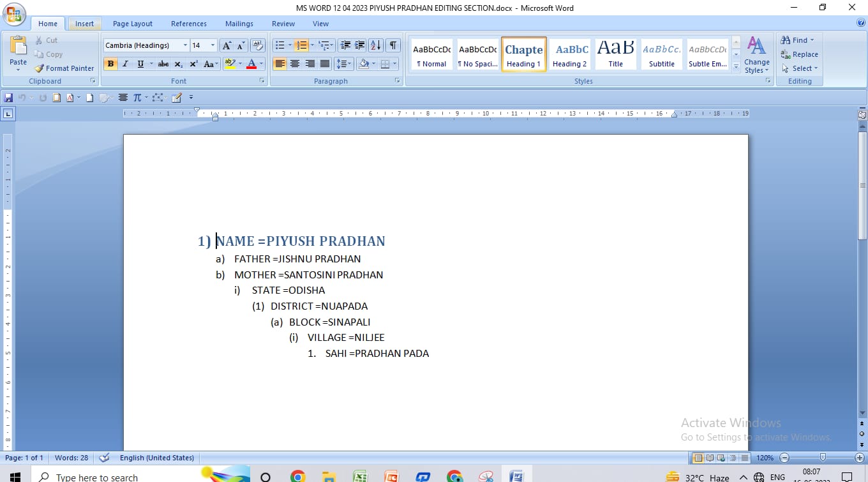Click the Clear Formatting icon
The image size is (868, 482).
point(258,45)
